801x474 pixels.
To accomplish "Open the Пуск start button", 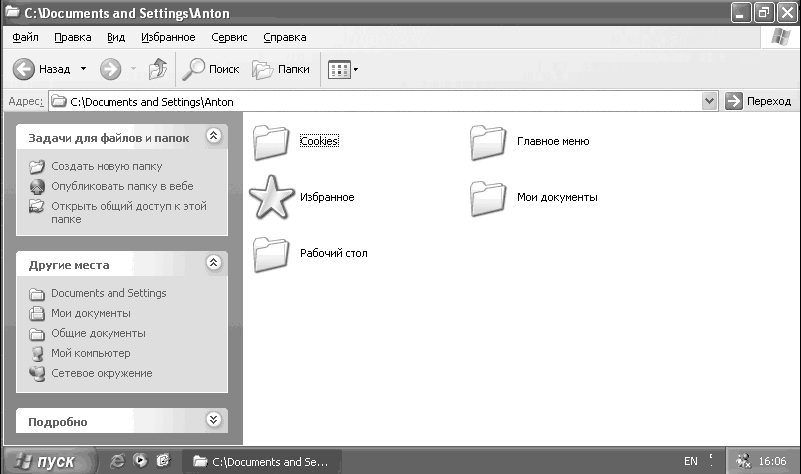I will [49, 461].
